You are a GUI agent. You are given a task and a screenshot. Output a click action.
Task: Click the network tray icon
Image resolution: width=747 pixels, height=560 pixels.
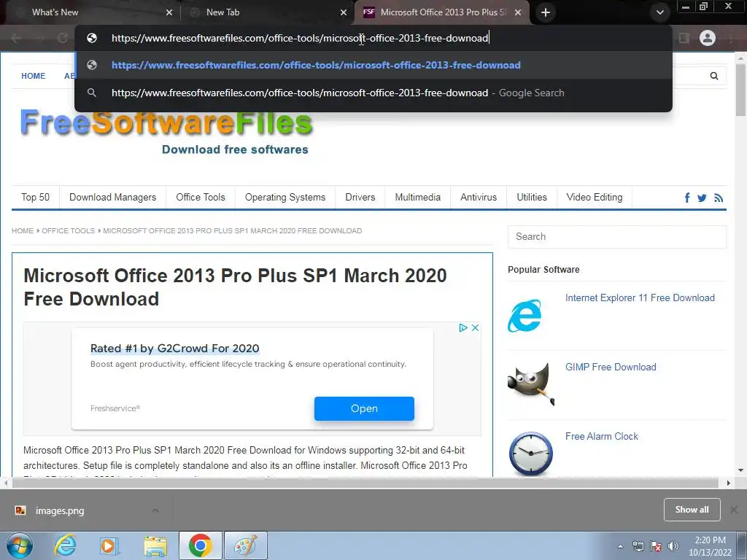coord(638,546)
